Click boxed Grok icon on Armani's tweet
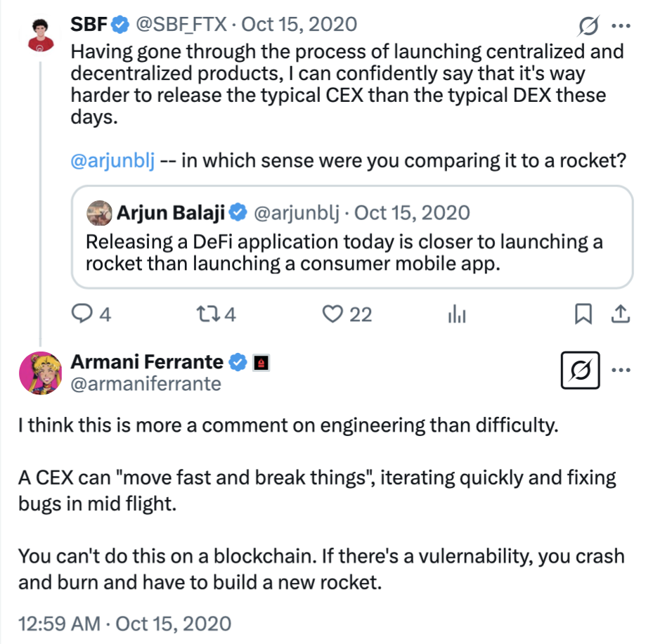646x644 pixels. coord(582,370)
